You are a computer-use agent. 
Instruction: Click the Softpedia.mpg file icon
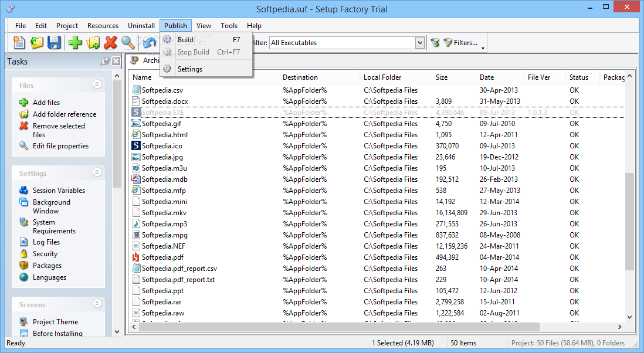pyautogui.click(x=135, y=235)
